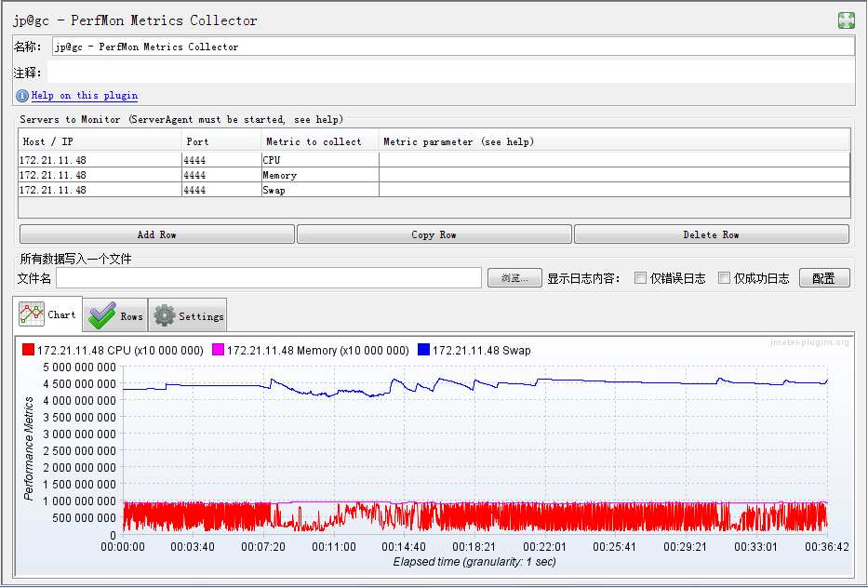Click the 浏览... browse button
868x588 pixels.
tap(514, 278)
